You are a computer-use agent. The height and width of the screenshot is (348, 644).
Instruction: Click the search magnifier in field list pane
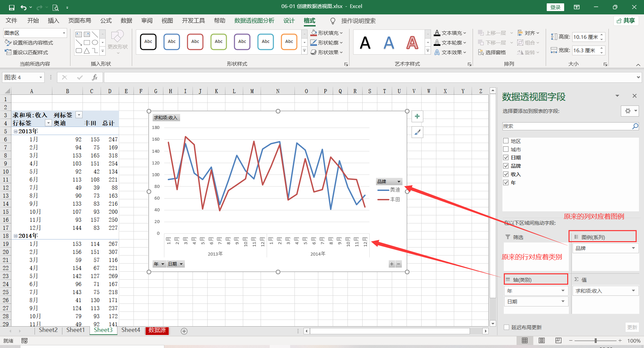tap(635, 126)
